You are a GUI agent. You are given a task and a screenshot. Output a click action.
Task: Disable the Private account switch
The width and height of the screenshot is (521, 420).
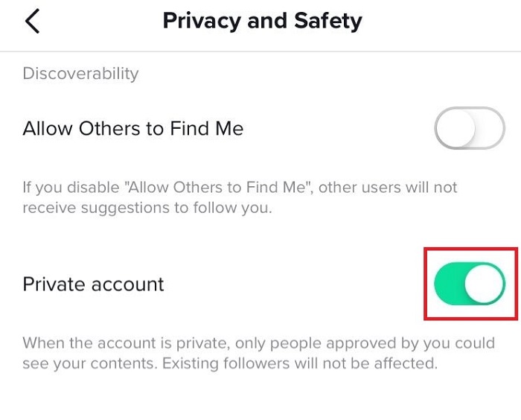(x=469, y=284)
